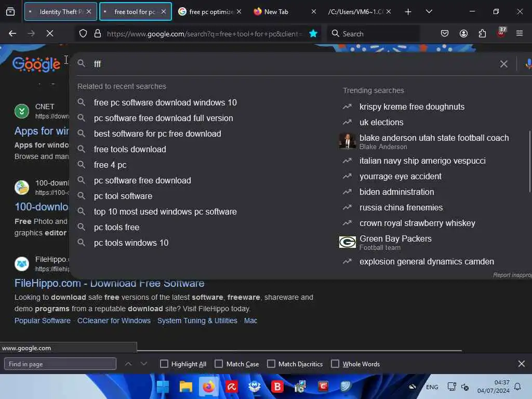Save page to Pocket icon

445,33
